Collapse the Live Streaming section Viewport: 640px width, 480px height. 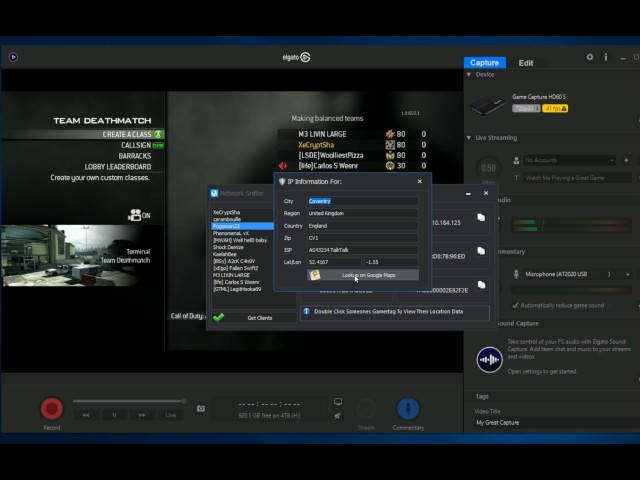469,138
